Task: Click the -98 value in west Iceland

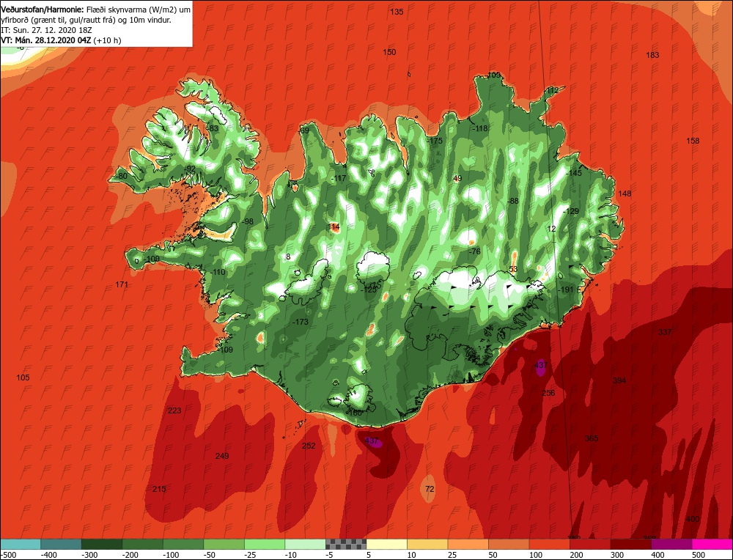Action: (x=247, y=221)
